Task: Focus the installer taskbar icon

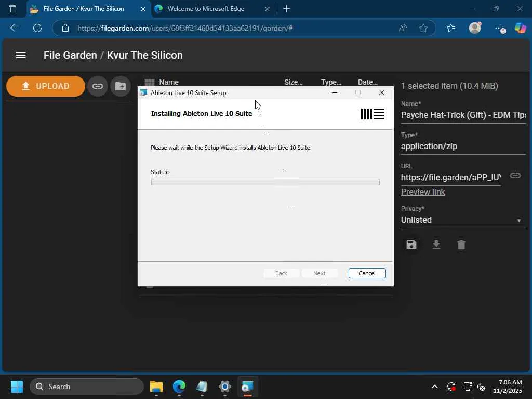Action: tap(248, 387)
